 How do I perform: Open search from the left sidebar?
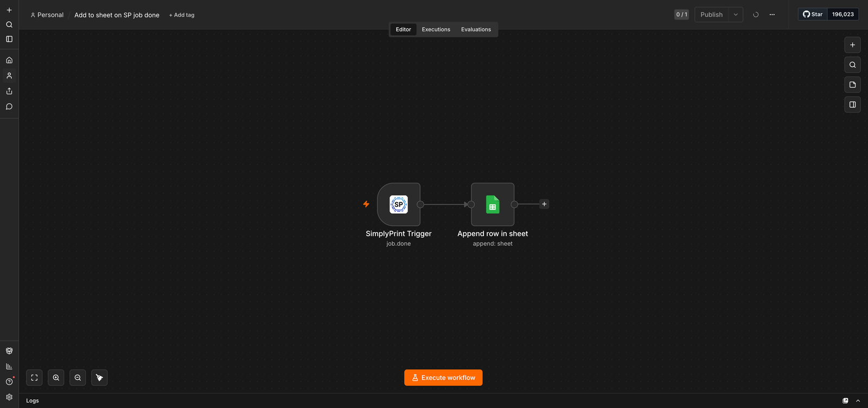tap(9, 24)
